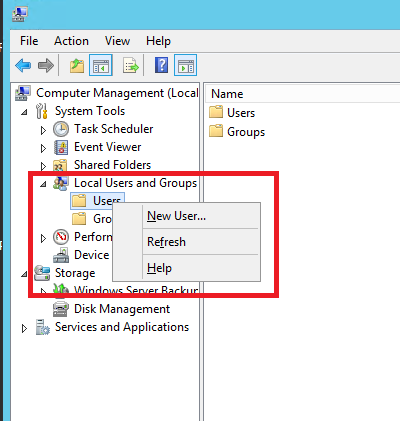400x421 pixels.
Task: Click the gray Forward arrow toolbar icon
Action: point(46,65)
